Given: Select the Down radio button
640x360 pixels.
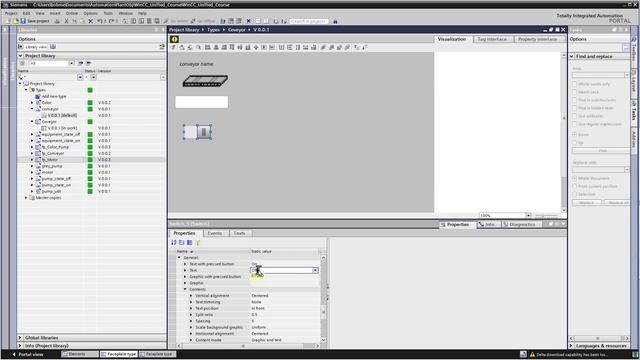Looking at the screenshot, I should click(575, 134).
